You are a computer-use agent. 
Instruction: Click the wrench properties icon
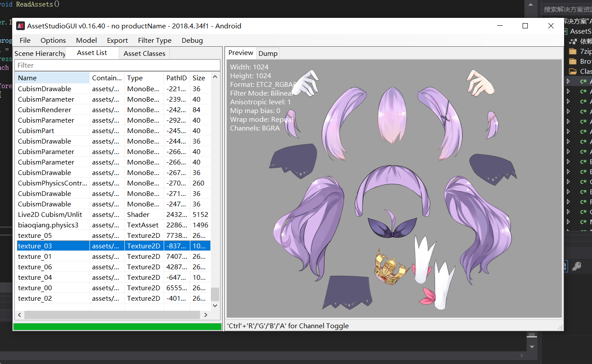tap(576, 266)
